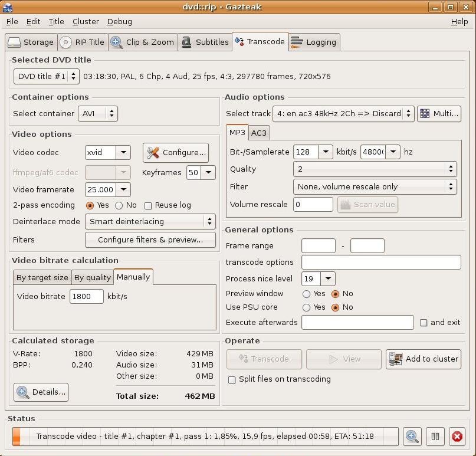Expand the xvid video codec dropdown
Screen dimensions: 476x456
(123, 152)
